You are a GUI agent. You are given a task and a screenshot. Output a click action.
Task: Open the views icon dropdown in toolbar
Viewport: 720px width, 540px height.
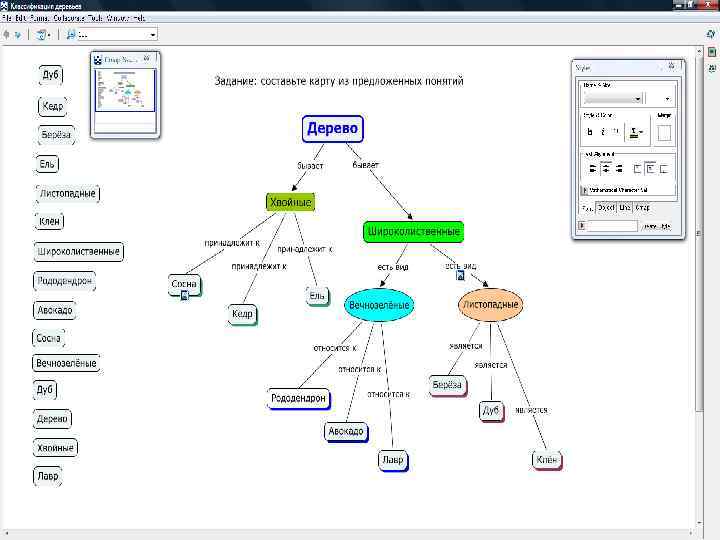(x=43, y=34)
